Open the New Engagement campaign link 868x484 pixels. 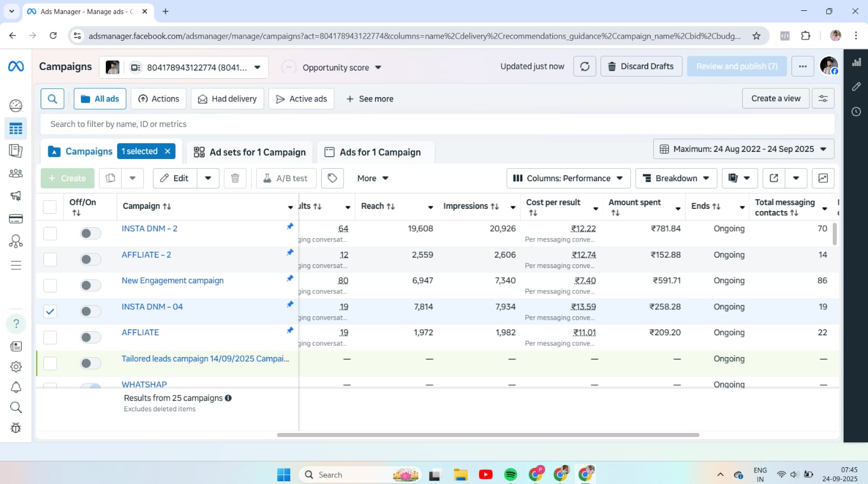click(173, 281)
